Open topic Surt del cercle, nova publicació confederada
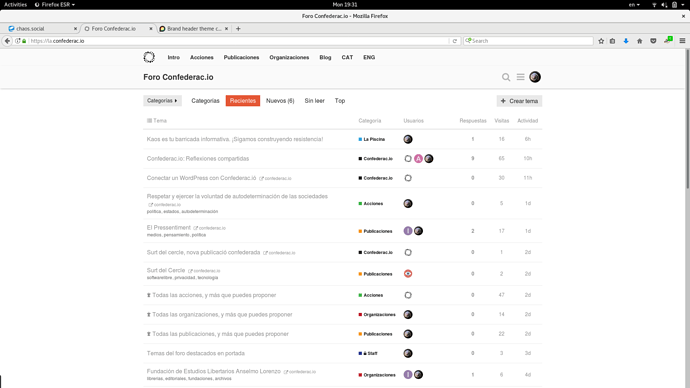The image size is (690, 388). [203, 253]
